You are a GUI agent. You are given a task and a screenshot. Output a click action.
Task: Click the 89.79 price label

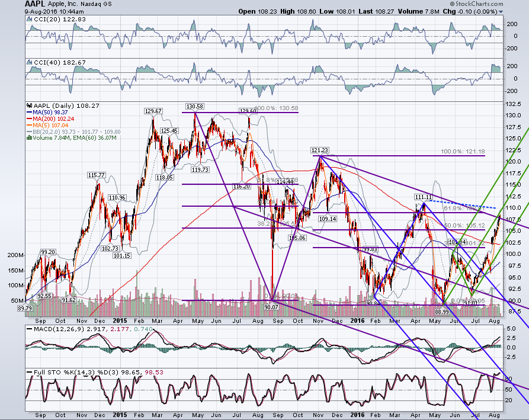25,308
